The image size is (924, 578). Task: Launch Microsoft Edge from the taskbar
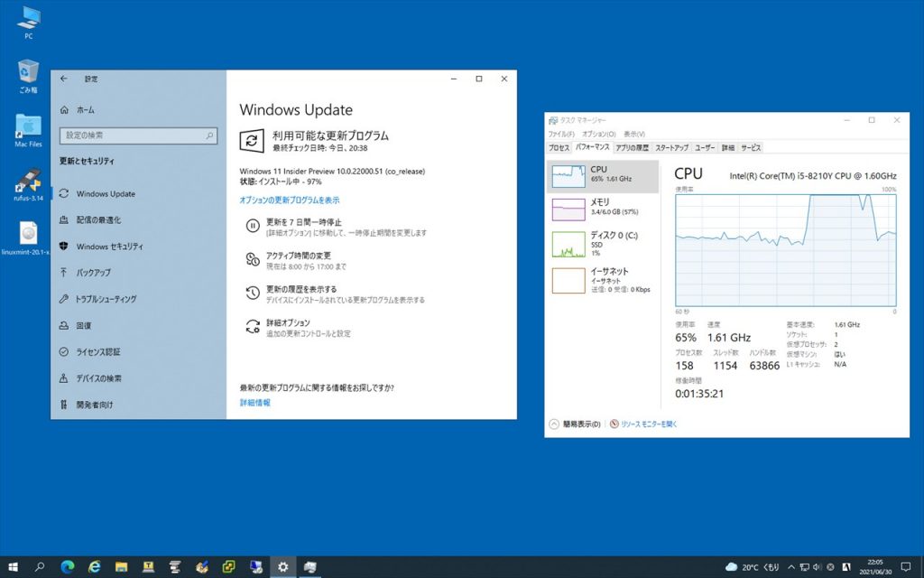(67, 567)
